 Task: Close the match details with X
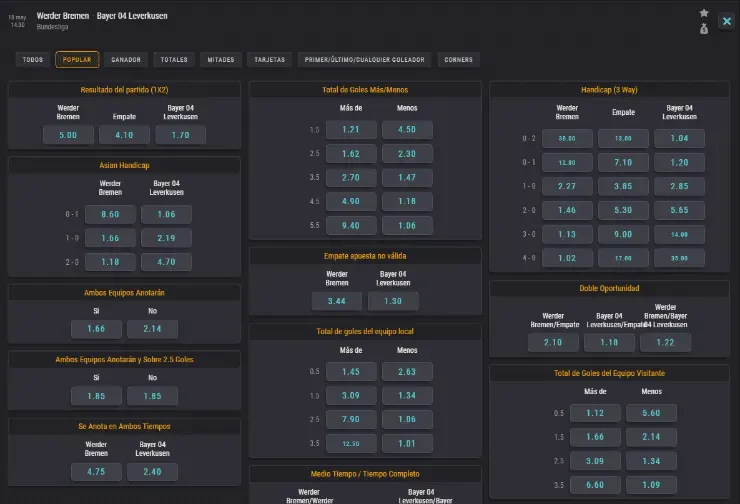tap(726, 20)
